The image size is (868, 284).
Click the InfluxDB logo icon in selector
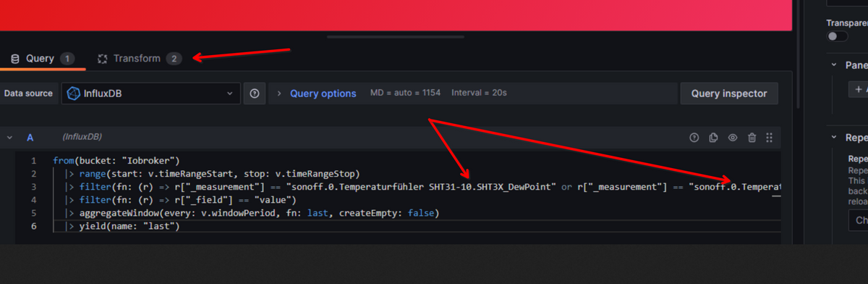(x=73, y=93)
